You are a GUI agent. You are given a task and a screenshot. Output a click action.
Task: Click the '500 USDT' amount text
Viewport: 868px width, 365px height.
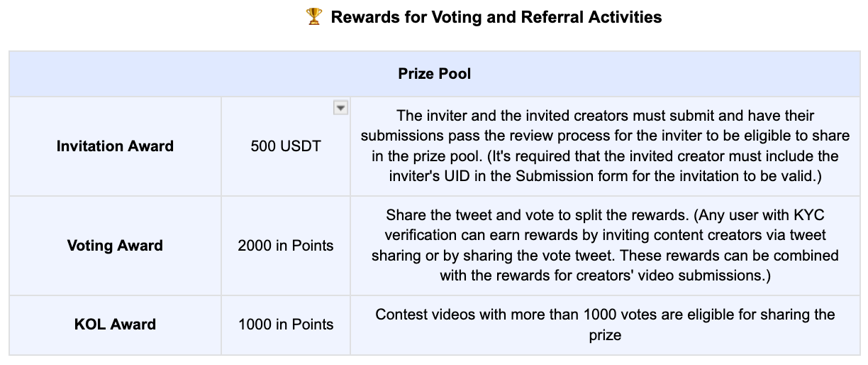coord(286,146)
